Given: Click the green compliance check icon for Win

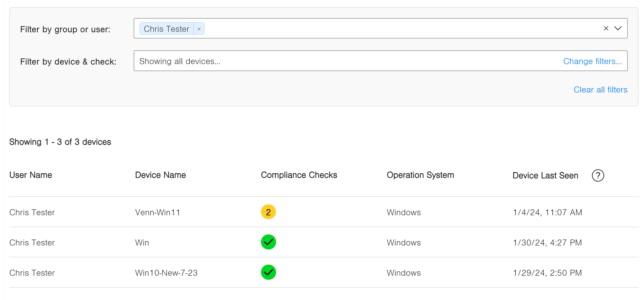Looking at the screenshot, I should pos(268,242).
